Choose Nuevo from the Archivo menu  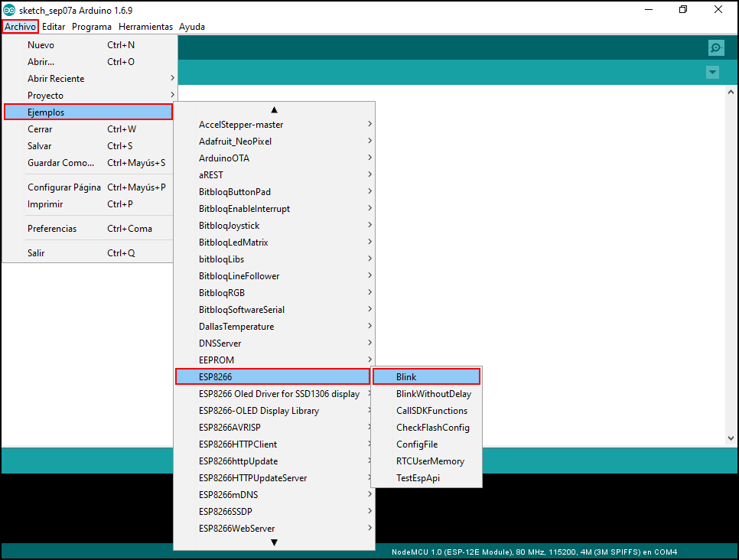(89, 45)
